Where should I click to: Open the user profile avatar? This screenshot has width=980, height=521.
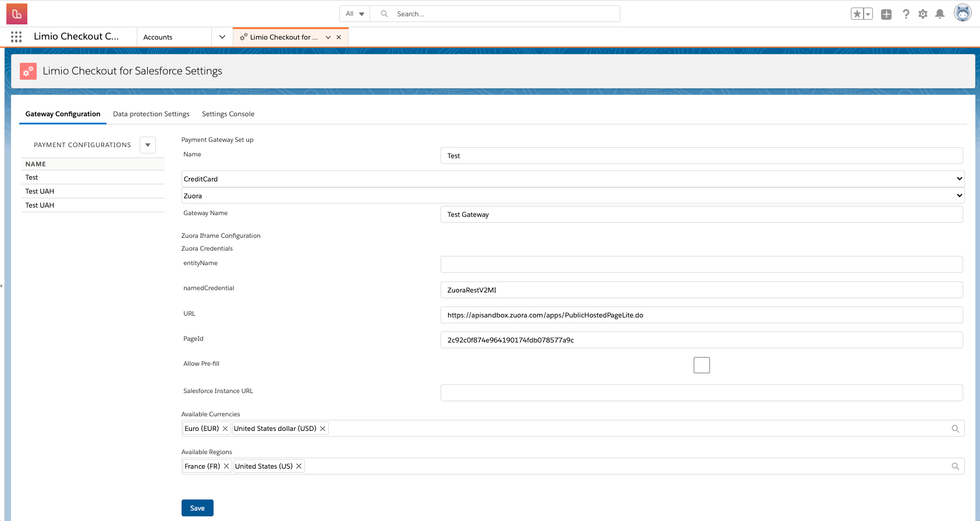(x=963, y=13)
